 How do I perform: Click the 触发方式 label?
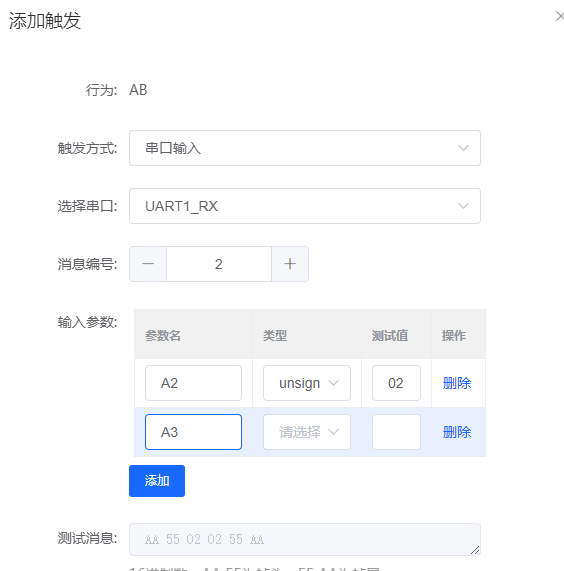pyautogui.click(x=87, y=148)
